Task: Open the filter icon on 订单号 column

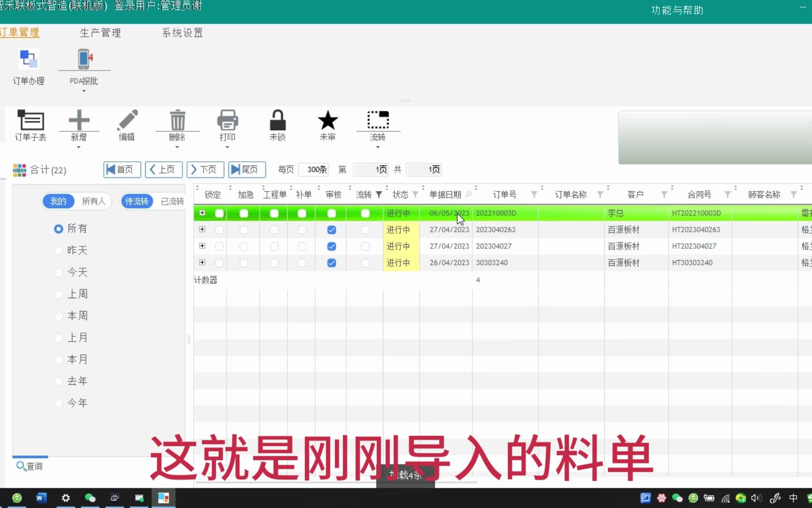Action: (x=534, y=195)
